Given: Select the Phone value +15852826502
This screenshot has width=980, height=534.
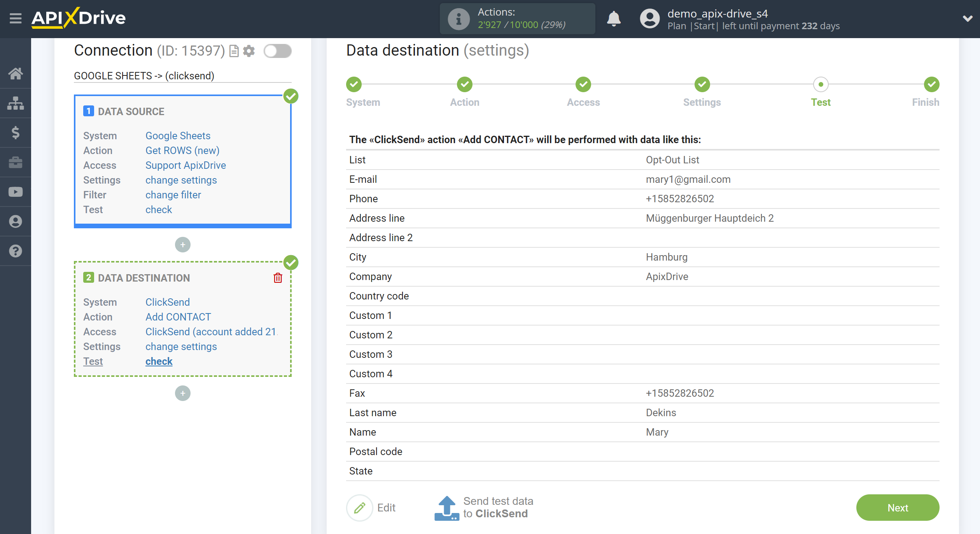Looking at the screenshot, I should coord(680,199).
